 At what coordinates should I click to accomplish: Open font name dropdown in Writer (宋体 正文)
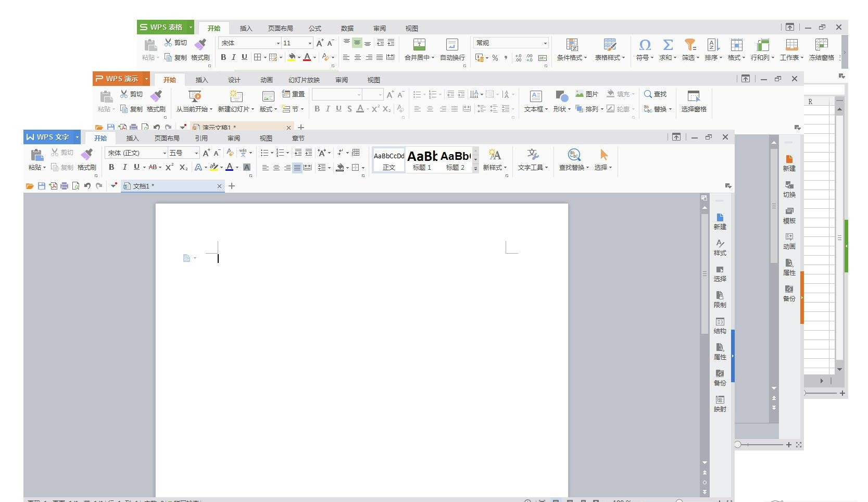pyautogui.click(x=165, y=153)
